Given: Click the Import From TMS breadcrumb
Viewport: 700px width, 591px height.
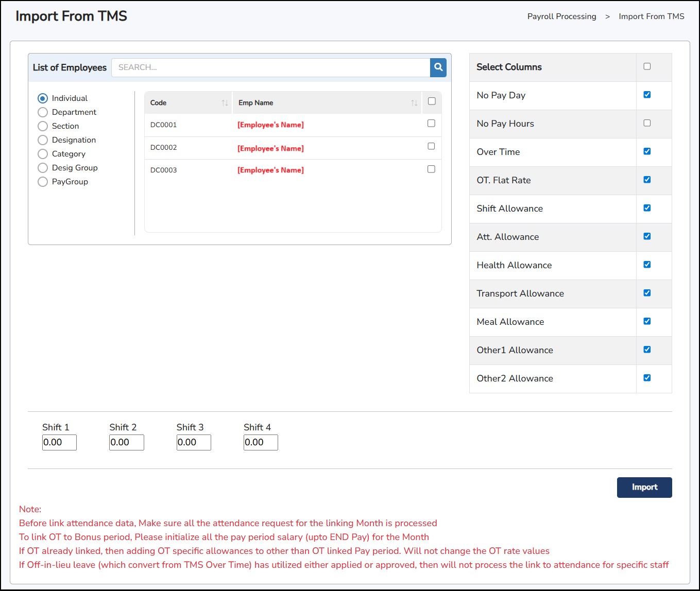Looking at the screenshot, I should pyautogui.click(x=651, y=16).
